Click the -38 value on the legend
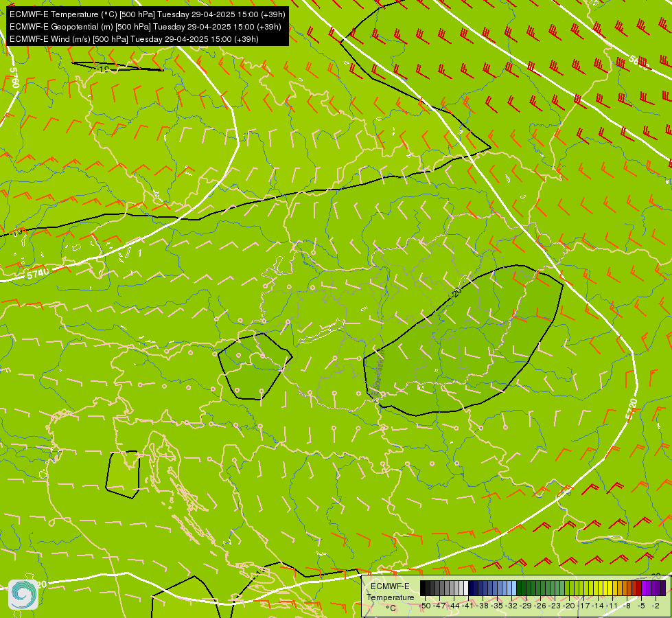 coord(482,606)
